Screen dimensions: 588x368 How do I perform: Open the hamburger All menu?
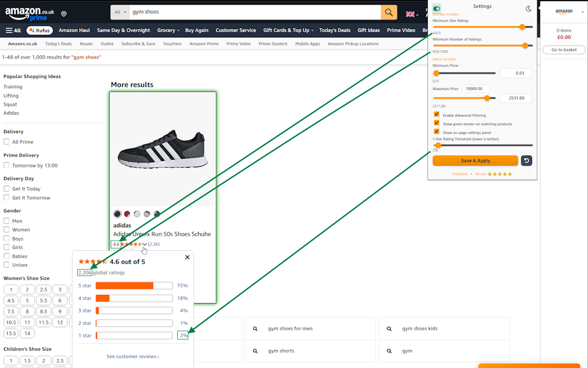click(13, 30)
